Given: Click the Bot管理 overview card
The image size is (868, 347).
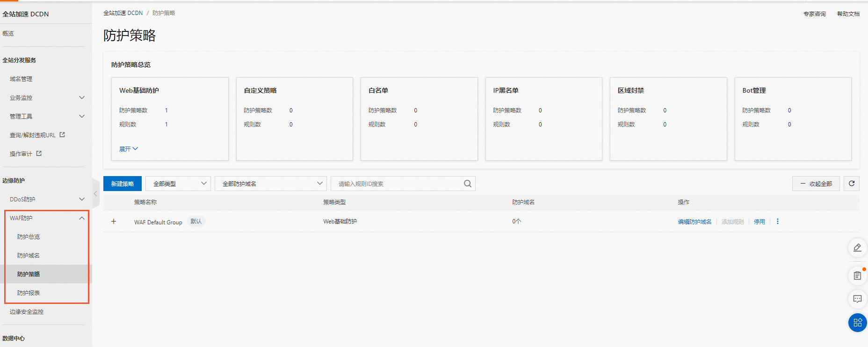Looking at the screenshot, I should coord(793,119).
